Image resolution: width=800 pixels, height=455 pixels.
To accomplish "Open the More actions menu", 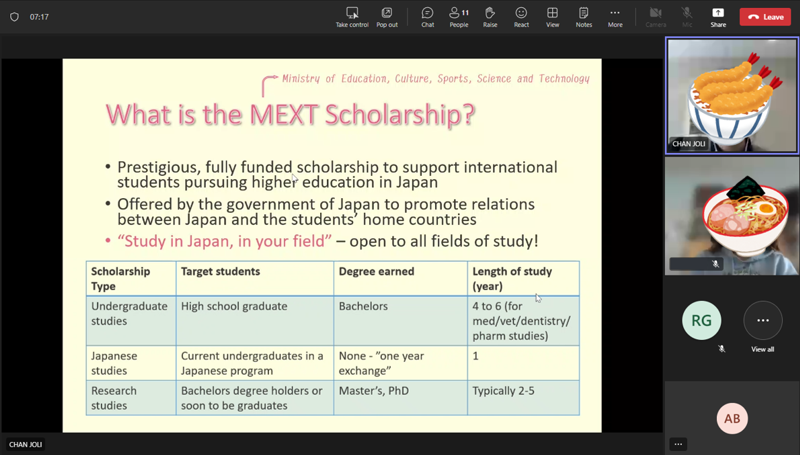I will (x=615, y=17).
